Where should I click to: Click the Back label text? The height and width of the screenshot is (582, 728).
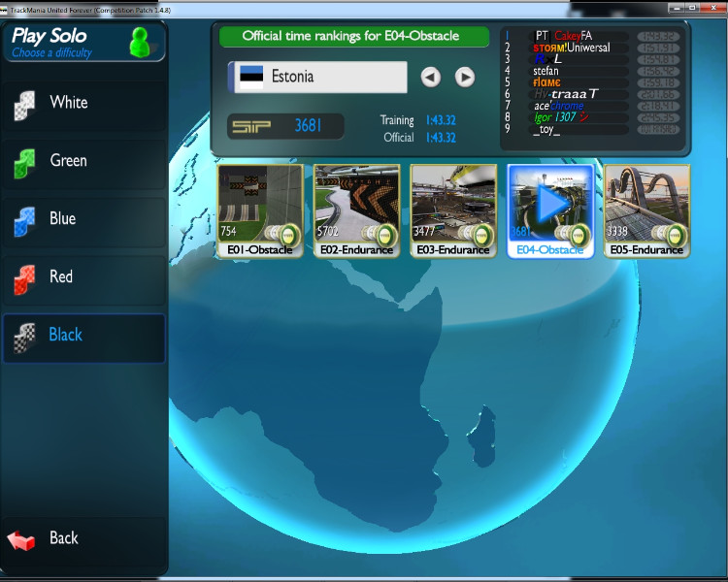(x=64, y=538)
